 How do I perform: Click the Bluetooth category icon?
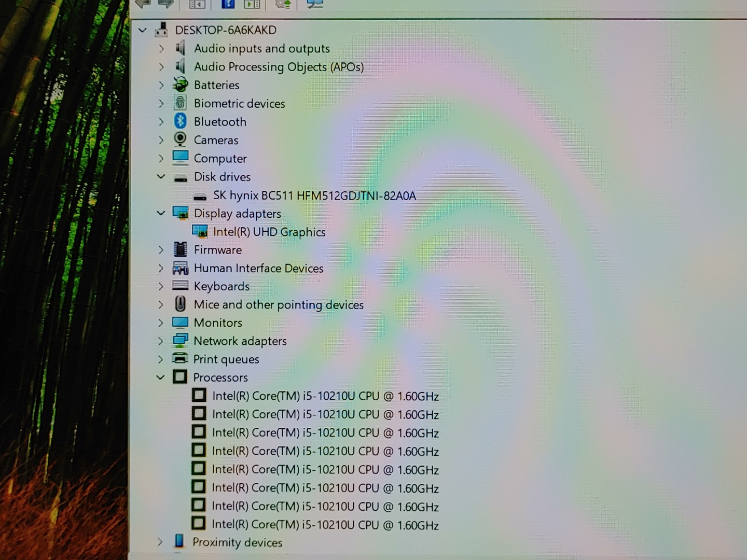[180, 121]
